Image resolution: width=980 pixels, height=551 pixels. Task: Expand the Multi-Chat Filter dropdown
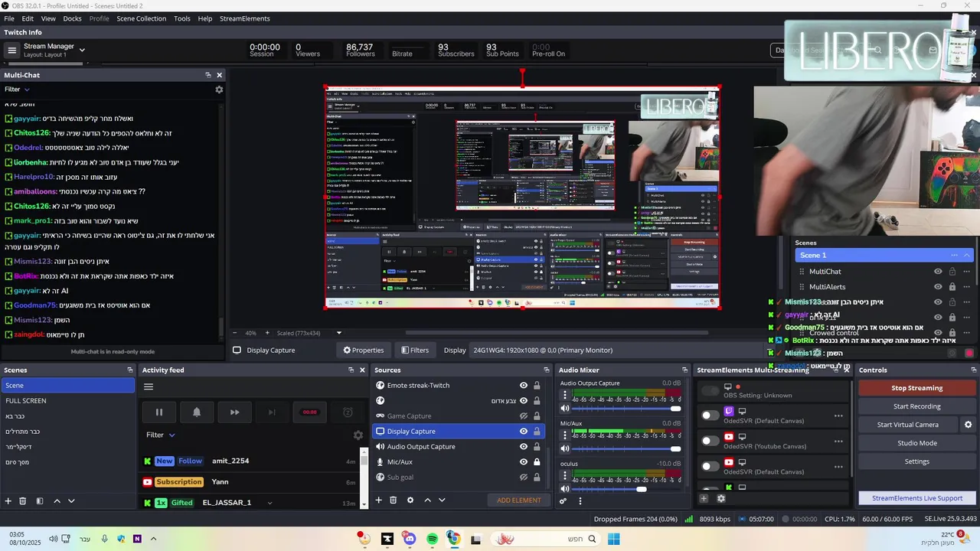17,90
